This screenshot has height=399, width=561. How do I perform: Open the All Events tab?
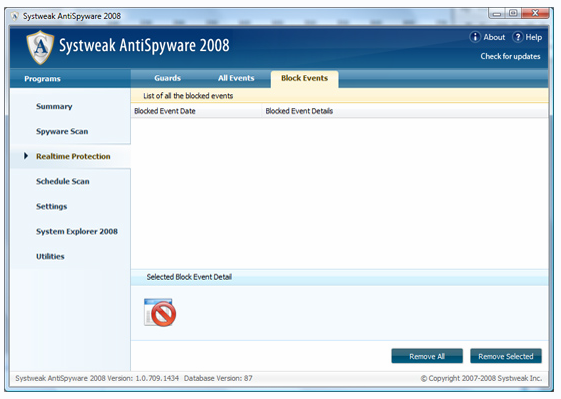[x=236, y=78]
